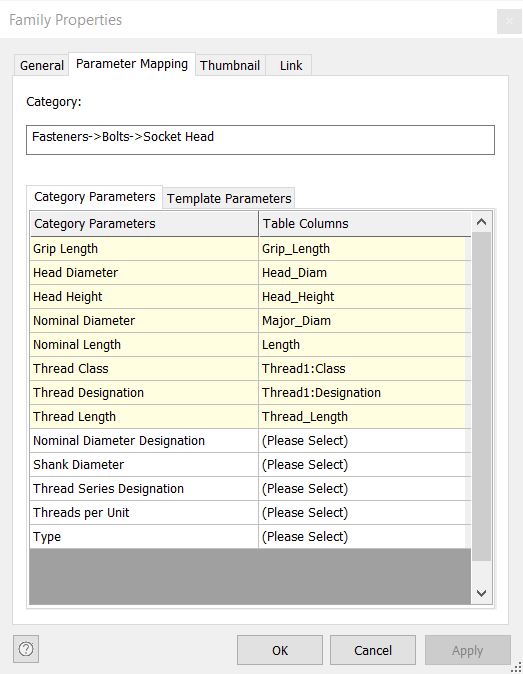Close the Family Properties dialog

point(509,21)
